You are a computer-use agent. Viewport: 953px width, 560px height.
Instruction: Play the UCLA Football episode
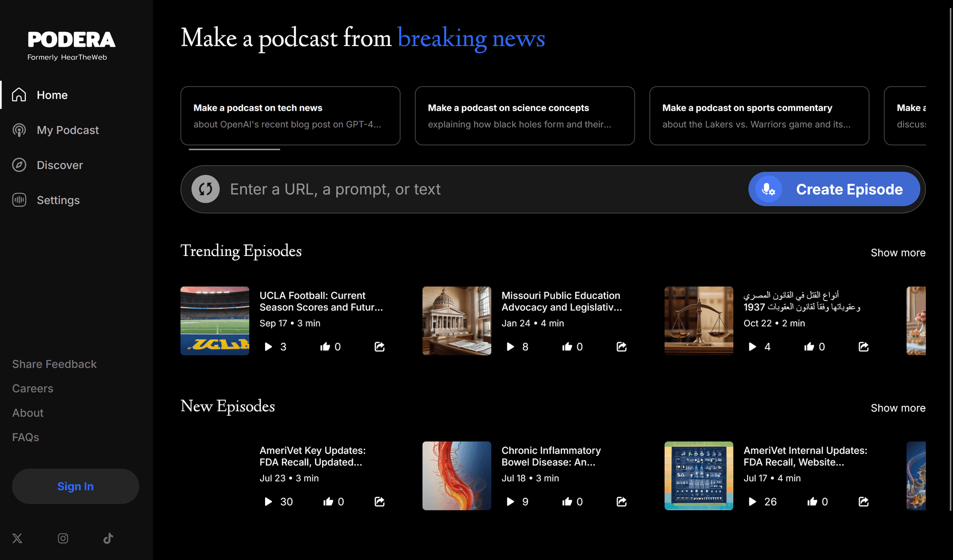pyautogui.click(x=269, y=347)
